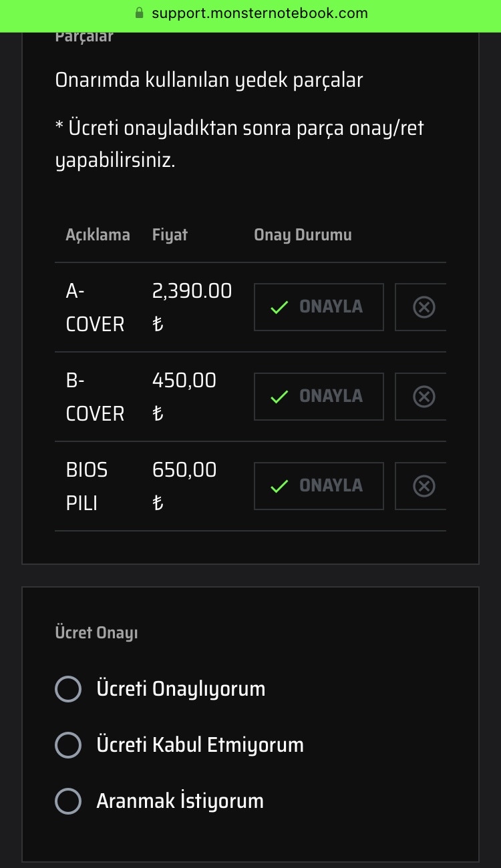Click the BIOS PILI part description
The height and width of the screenshot is (868, 501).
[87, 487]
